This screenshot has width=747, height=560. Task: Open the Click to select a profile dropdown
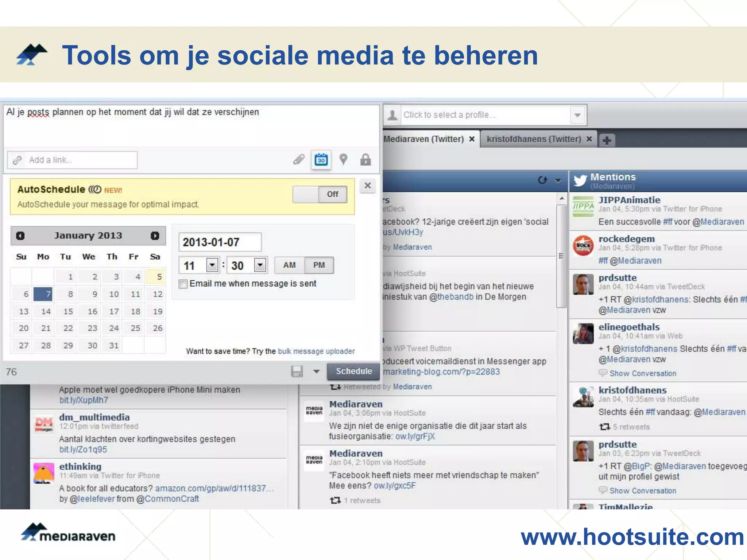[x=577, y=115]
